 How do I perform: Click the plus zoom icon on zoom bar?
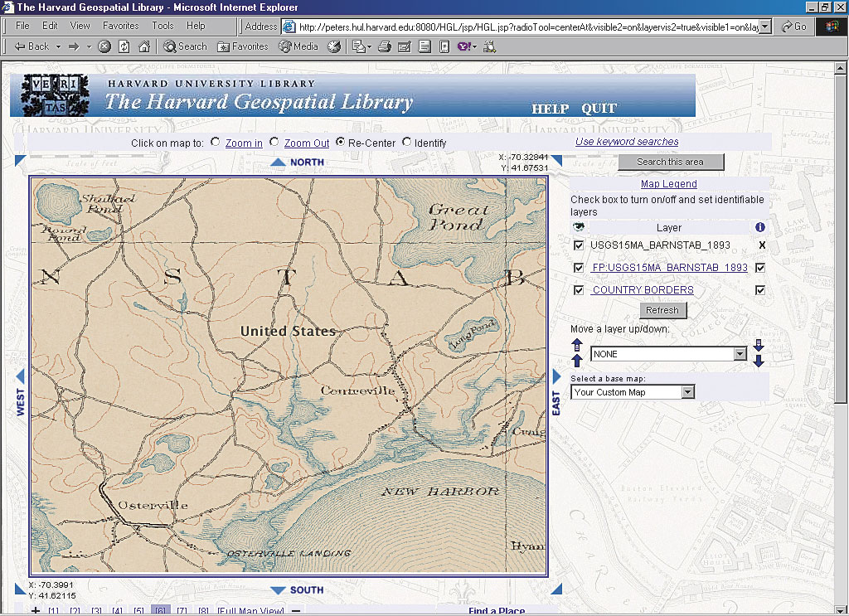pos(35,610)
